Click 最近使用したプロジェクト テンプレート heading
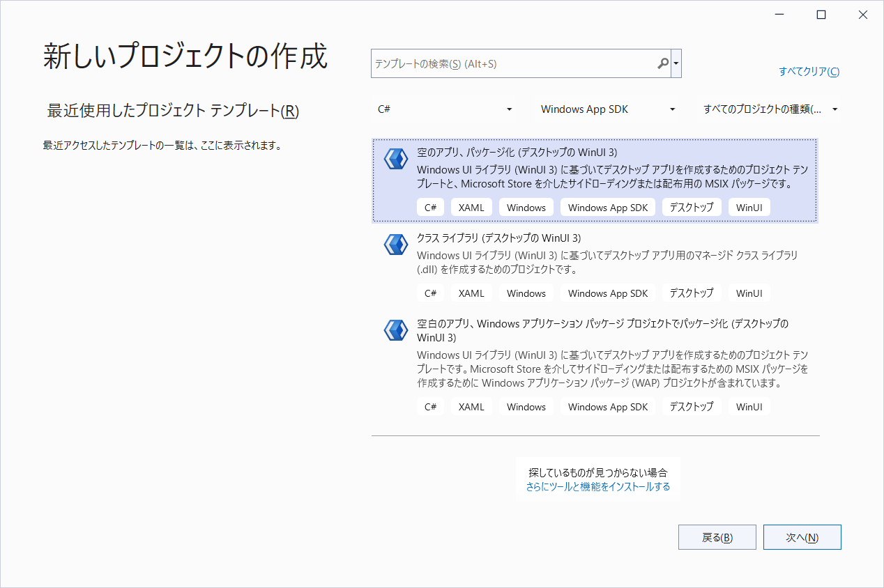This screenshot has width=884, height=588. click(173, 111)
